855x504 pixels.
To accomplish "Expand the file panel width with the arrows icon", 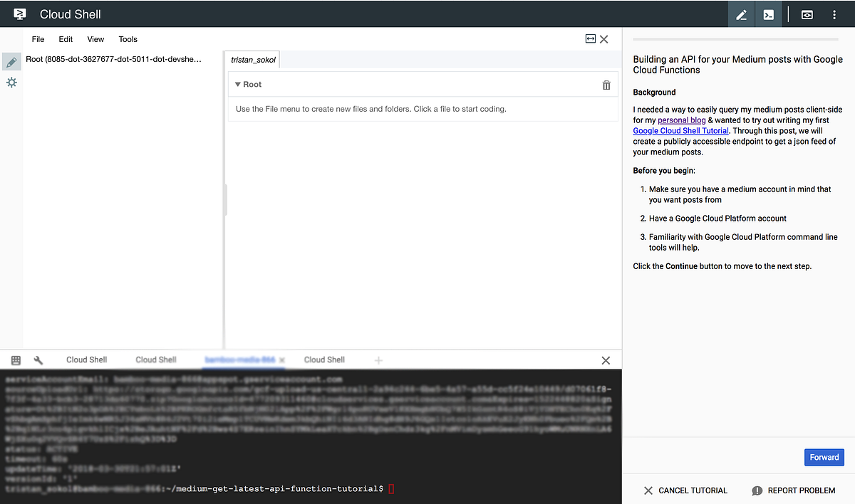I will (589, 39).
